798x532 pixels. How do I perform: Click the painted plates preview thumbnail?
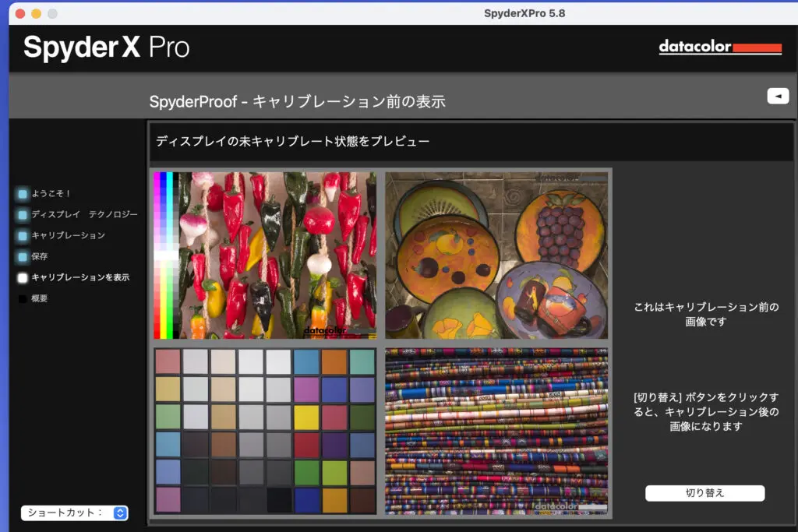(496, 253)
